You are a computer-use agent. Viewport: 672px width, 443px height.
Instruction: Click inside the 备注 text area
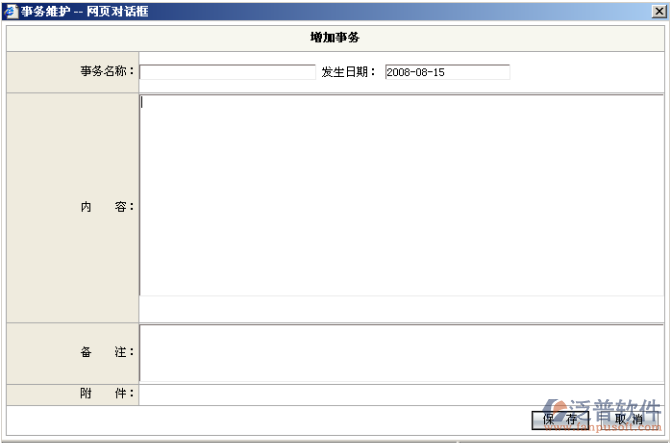(x=402, y=353)
